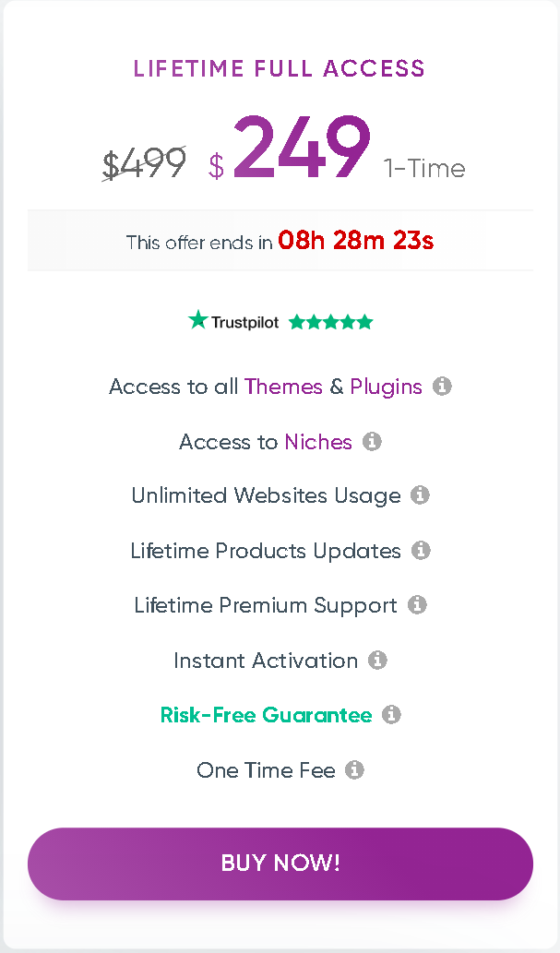Screen dimensions: 560x953
Task: Click the Trustpilot five-star rating
Action: (330, 322)
